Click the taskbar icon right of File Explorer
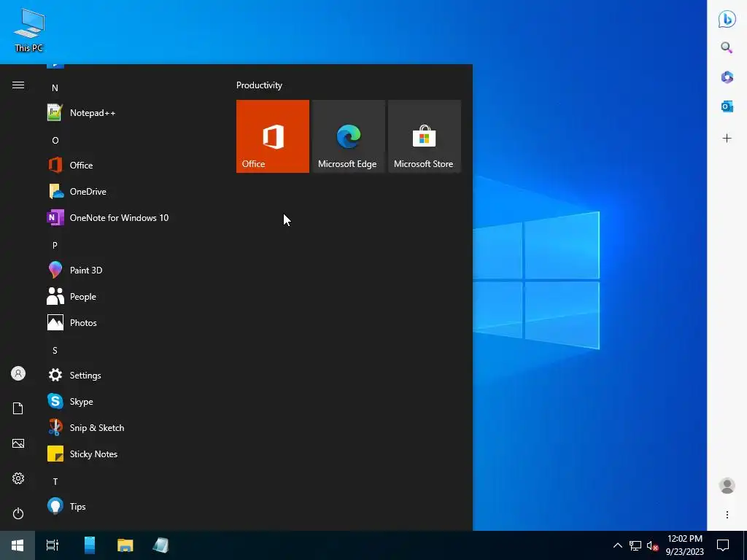 pos(161,545)
